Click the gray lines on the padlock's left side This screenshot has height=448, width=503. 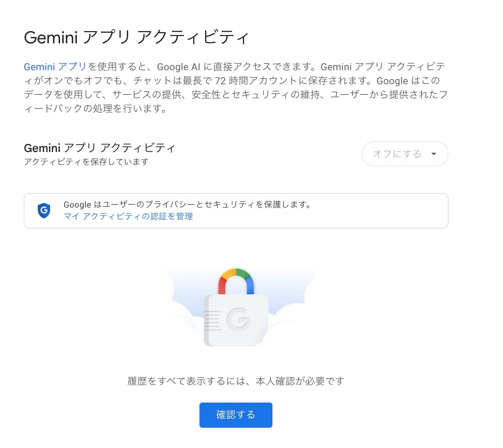(x=213, y=320)
